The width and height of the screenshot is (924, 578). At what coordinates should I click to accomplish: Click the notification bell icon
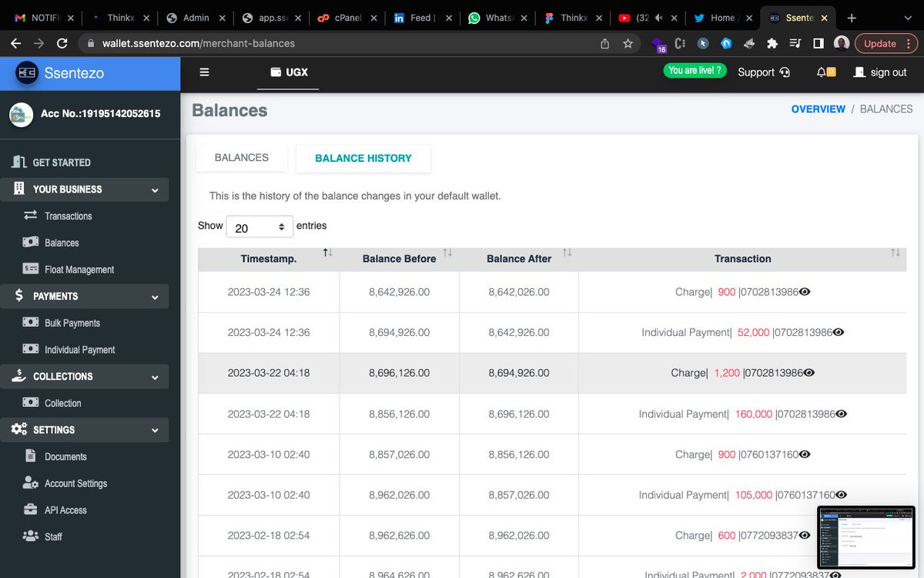(x=822, y=72)
